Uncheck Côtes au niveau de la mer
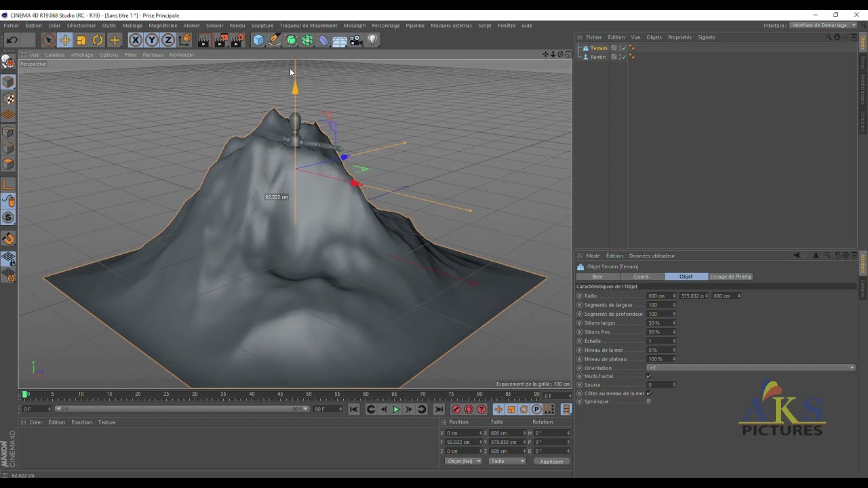 [649, 393]
